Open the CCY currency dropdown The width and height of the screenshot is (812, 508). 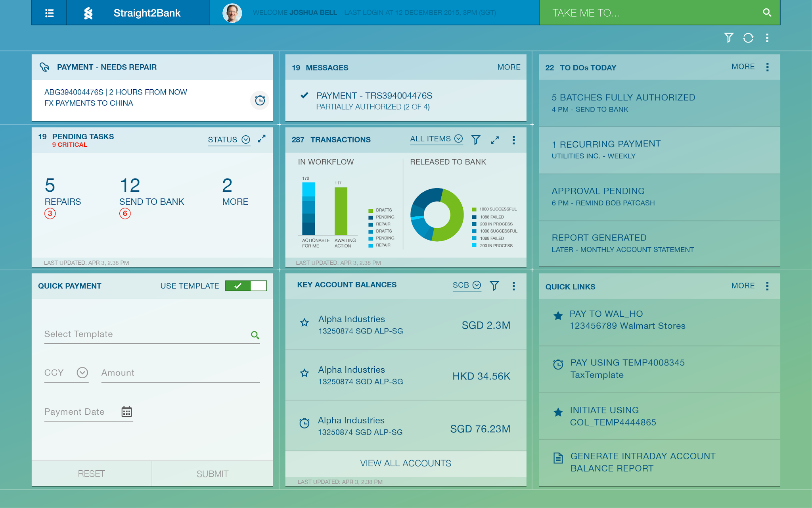point(82,373)
